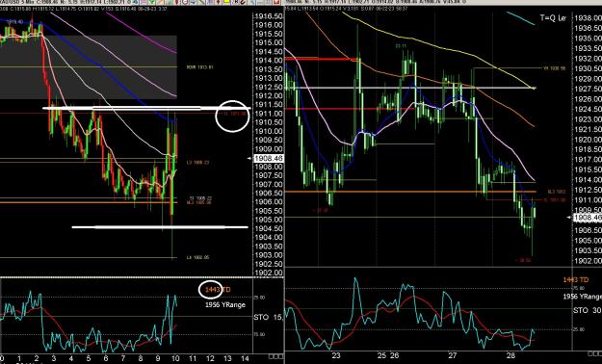Click the 1911.00 level on left price axis
This screenshot has width=602, height=364.
(269, 114)
